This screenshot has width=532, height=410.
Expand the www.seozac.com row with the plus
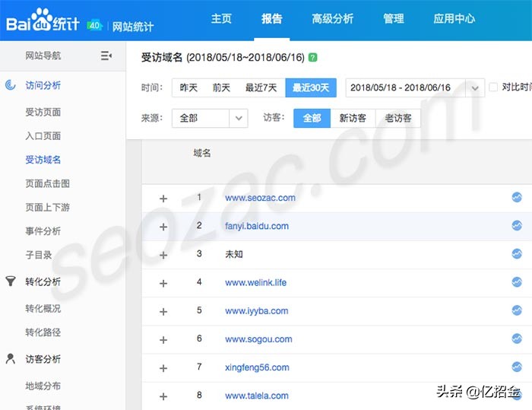click(x=163, y=199)
